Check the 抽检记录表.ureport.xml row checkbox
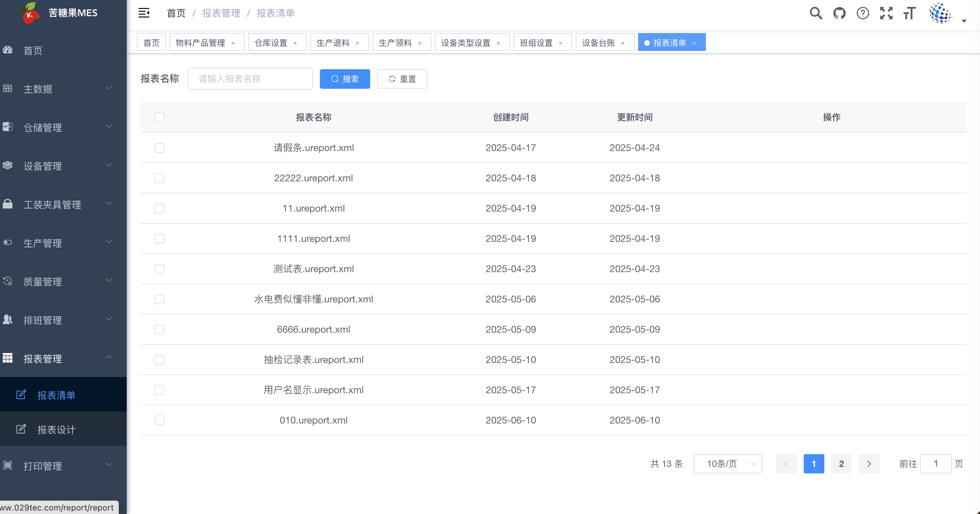 coord(159,360)
